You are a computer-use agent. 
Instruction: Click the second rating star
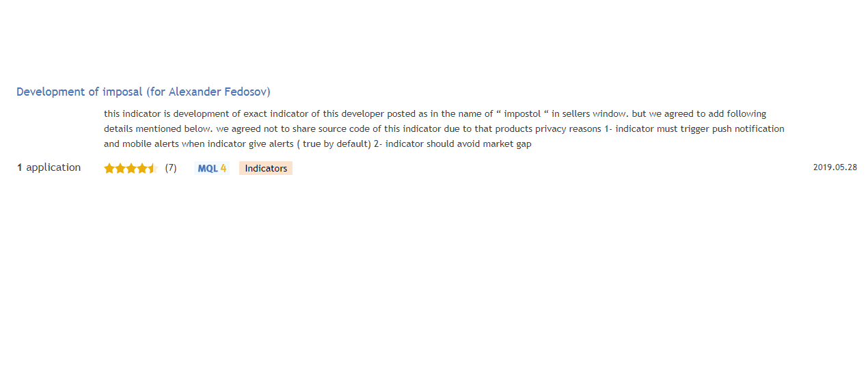click(x=120, y=168)
